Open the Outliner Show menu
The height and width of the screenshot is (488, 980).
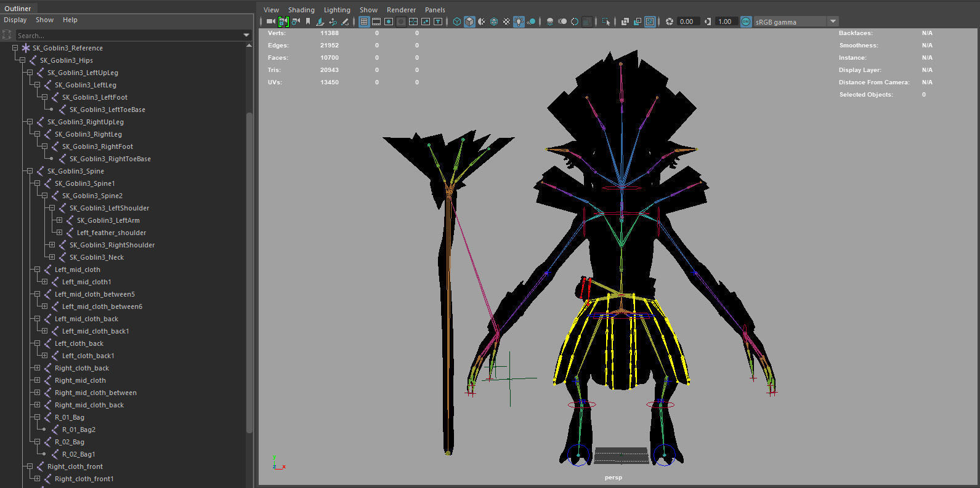[45, 20]
